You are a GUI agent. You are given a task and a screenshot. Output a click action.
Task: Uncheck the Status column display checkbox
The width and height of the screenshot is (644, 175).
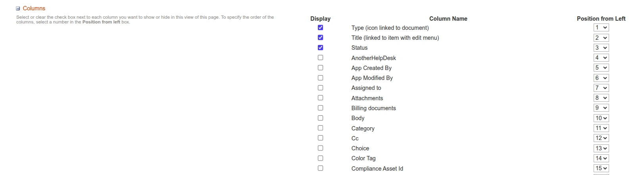[x=320, y=48]
